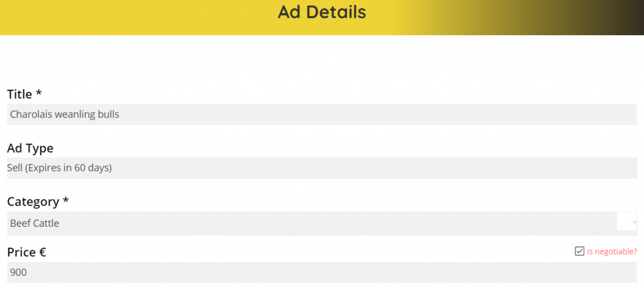
Task: Click the euro symbol beside Price
Action: (42, 252)
